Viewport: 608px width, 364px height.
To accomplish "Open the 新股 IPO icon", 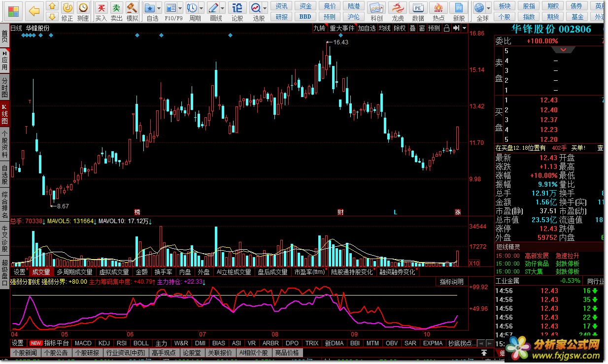I will coord(459,12).
